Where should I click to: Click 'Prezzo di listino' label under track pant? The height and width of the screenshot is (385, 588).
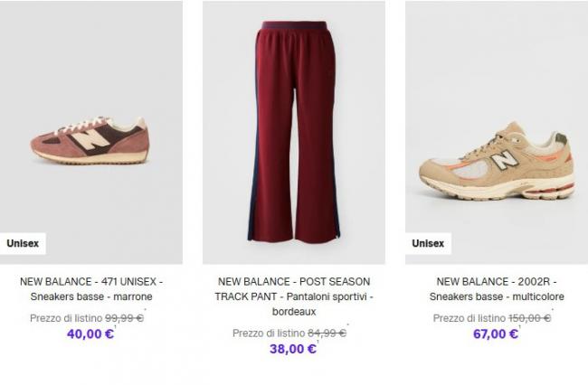pyautogui.click(x=269, y=333)
